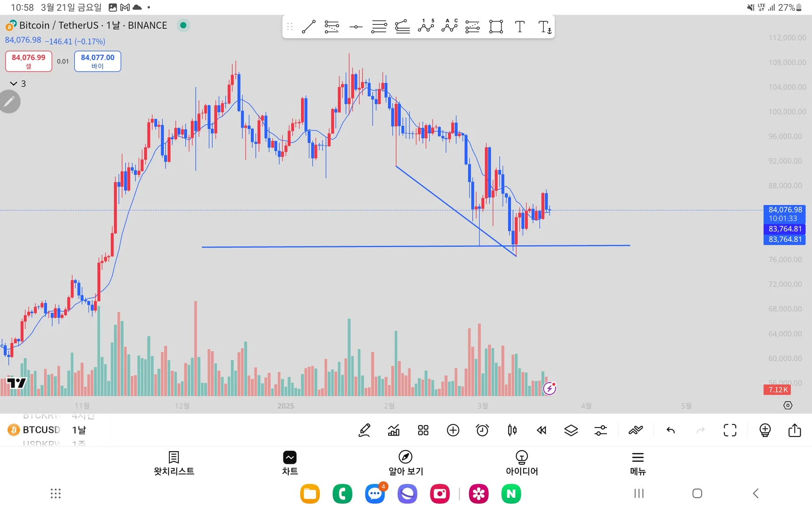Open the time axis settings gear
Screen dimensions: 812x508
788,405
